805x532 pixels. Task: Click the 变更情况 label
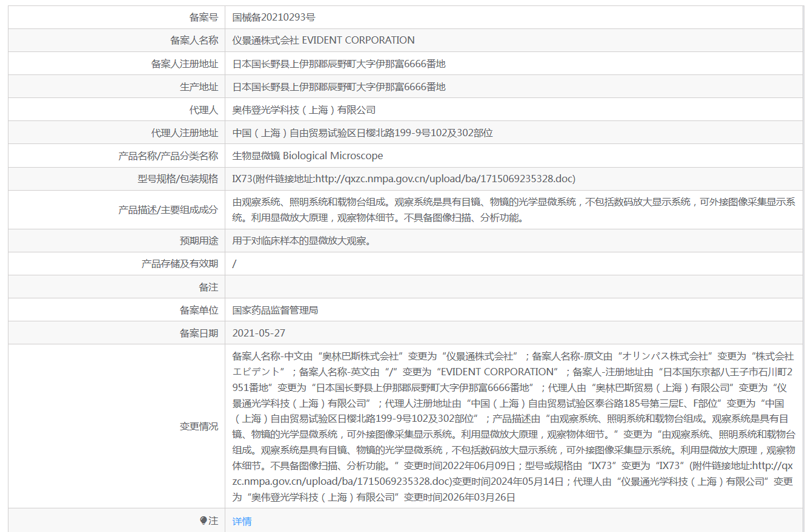coord(199,426)
